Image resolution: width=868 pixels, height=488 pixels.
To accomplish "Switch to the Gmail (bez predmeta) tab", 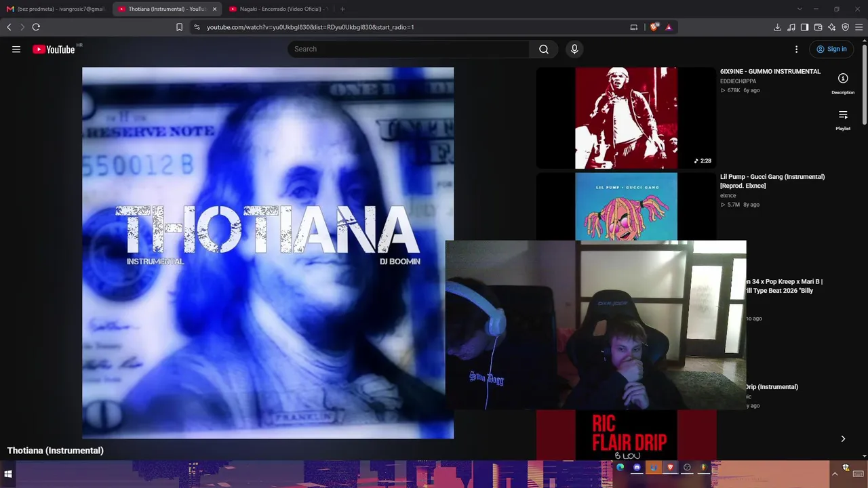I will click(56, 9).
